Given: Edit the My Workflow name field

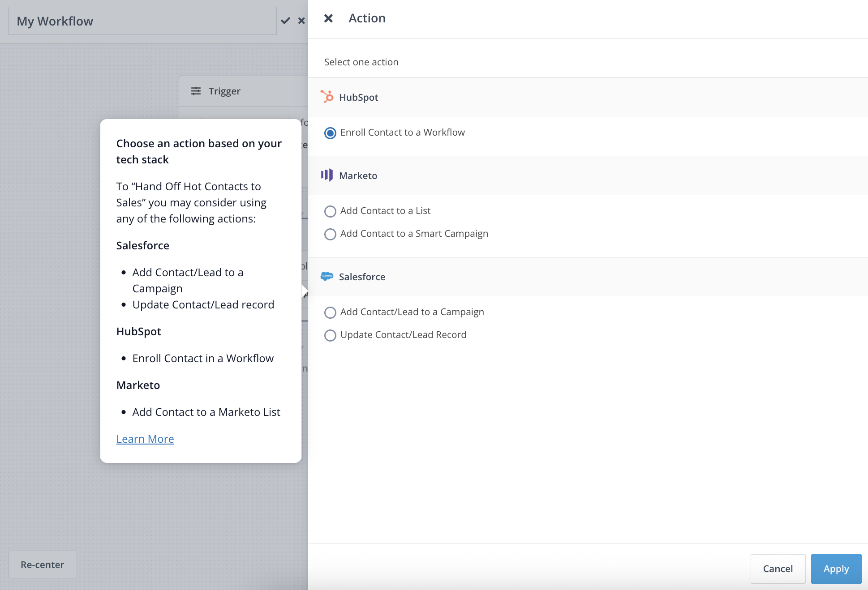Looking at the screenshot, I should point(142,21).
